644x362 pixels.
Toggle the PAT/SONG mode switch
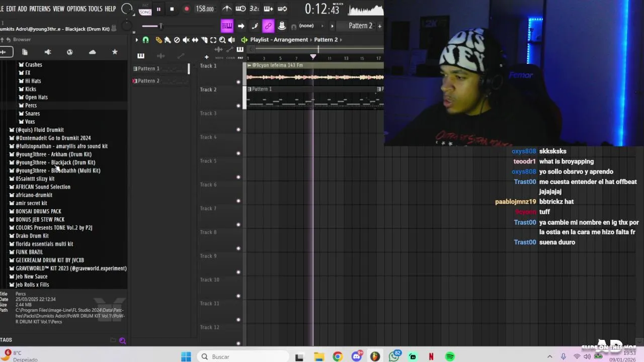click(x=145, y=9)
